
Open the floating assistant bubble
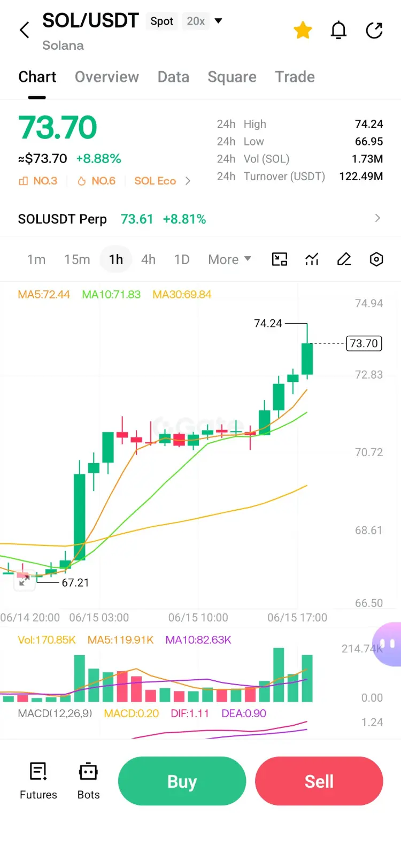(388, 644)
